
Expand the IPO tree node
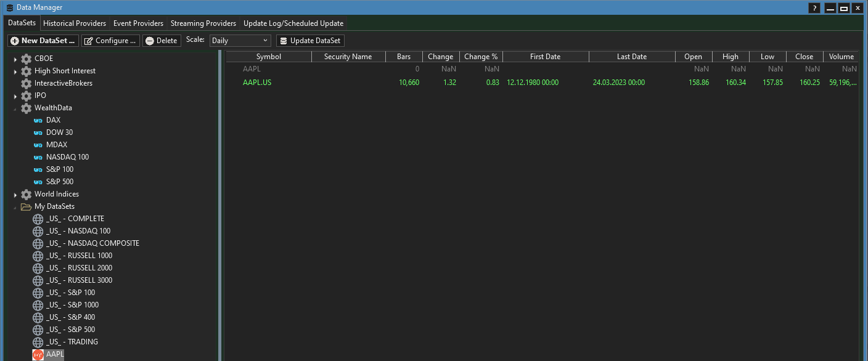pos(15,96)
